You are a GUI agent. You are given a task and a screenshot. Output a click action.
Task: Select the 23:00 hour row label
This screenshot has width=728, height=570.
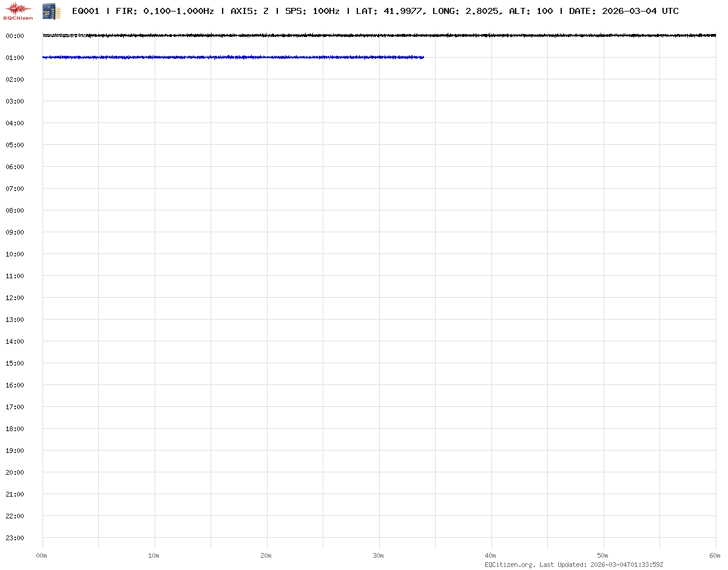(x=15, y=538)
